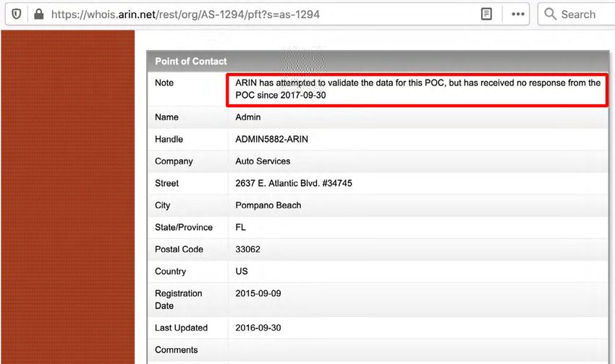Click the City row label

click(x=162, y=206)
